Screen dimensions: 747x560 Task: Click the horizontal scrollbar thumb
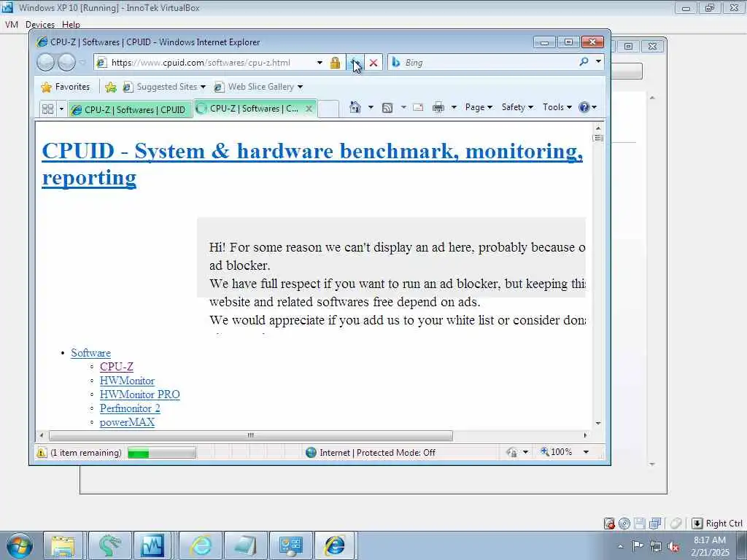pos(251,435)
